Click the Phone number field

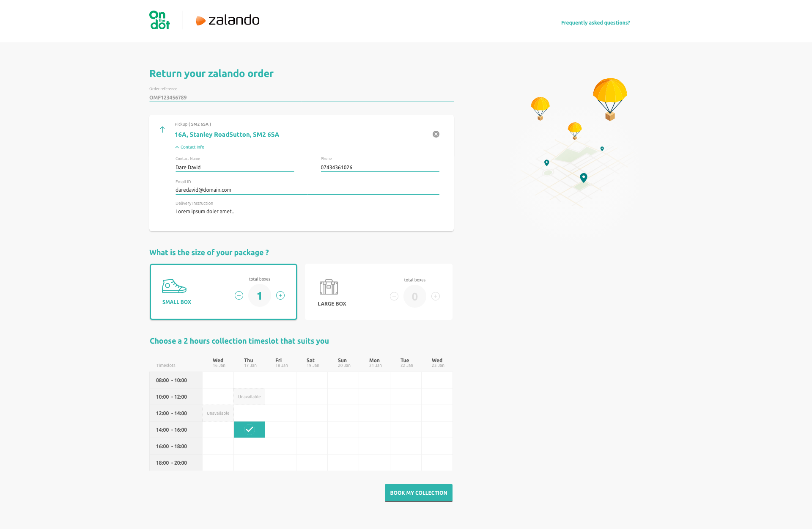click(x=379, y=168)
